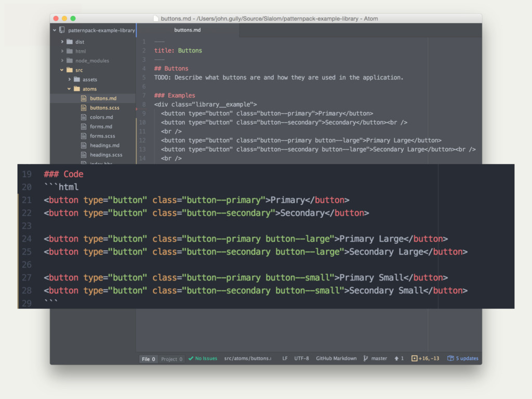Change the LF line ending setting
532x399 pixels.
point(285,358)
